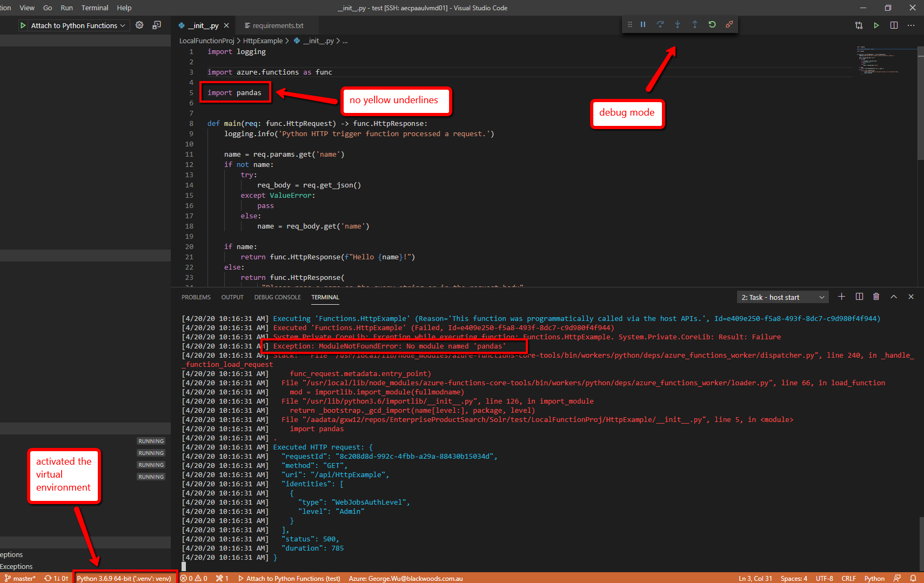Open the 'Attach to Python Functions' configuration dropdown

(x=79, y=25)
